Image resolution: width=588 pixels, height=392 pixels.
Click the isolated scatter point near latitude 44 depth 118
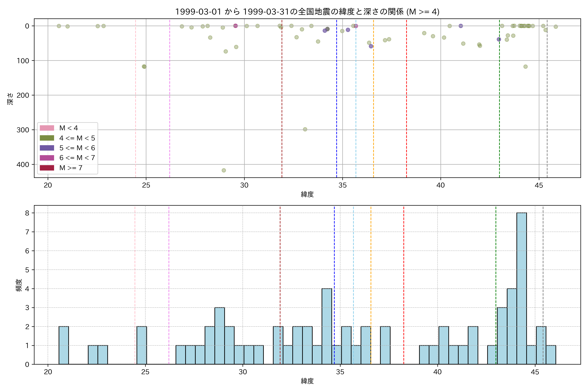point(525,66)
